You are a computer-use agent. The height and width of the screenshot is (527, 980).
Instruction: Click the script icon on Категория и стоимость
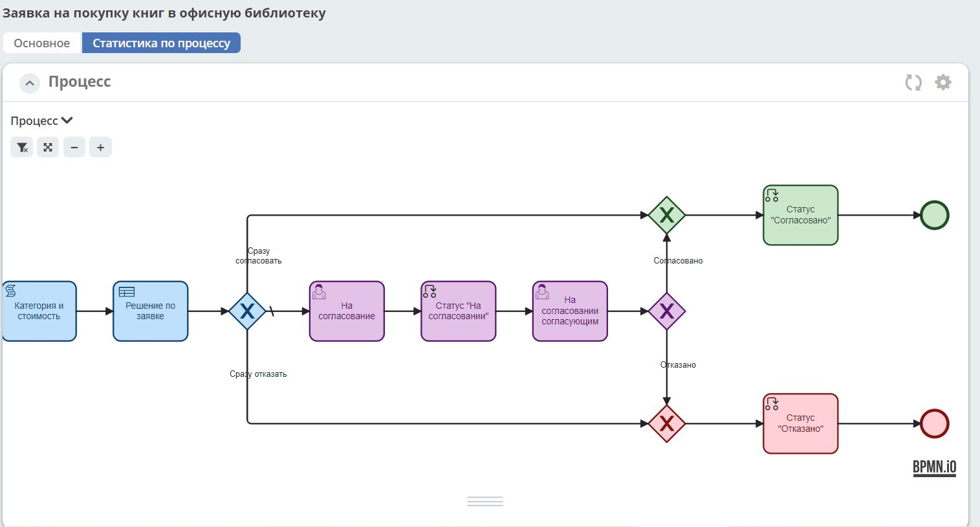tap(11, 291)
